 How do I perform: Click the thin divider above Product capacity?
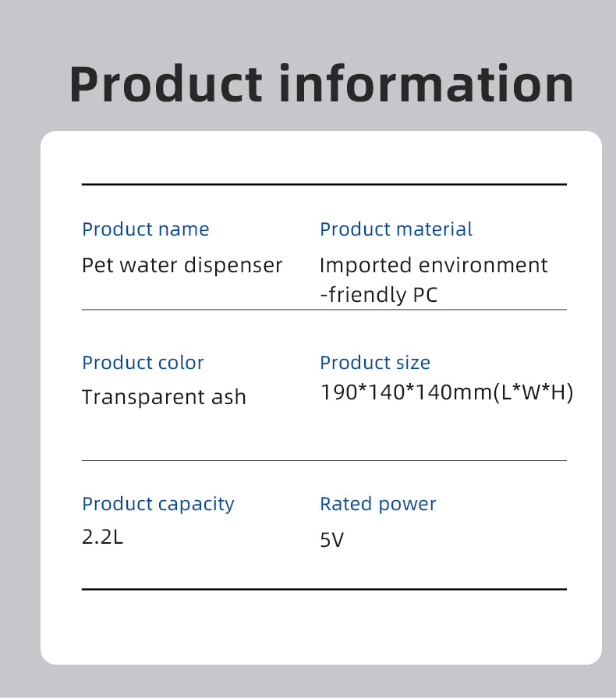324,461
